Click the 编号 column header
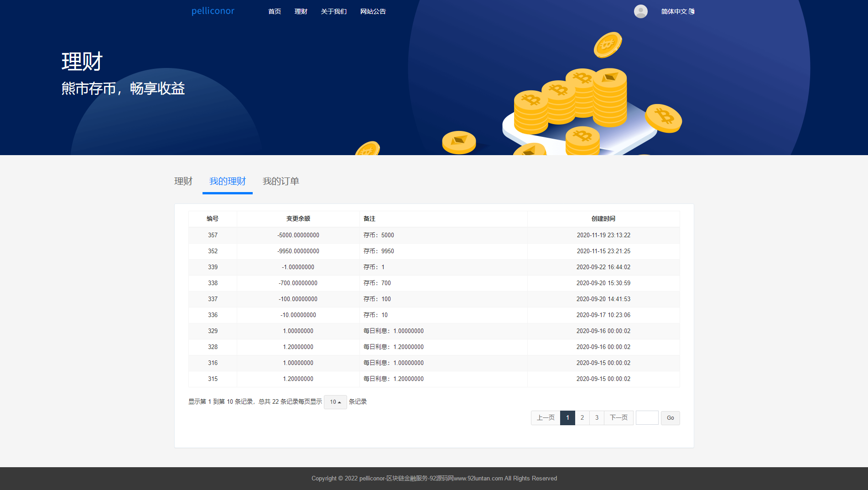The height and width of the screenshot is (490, 868). click(x=213, y=219)
